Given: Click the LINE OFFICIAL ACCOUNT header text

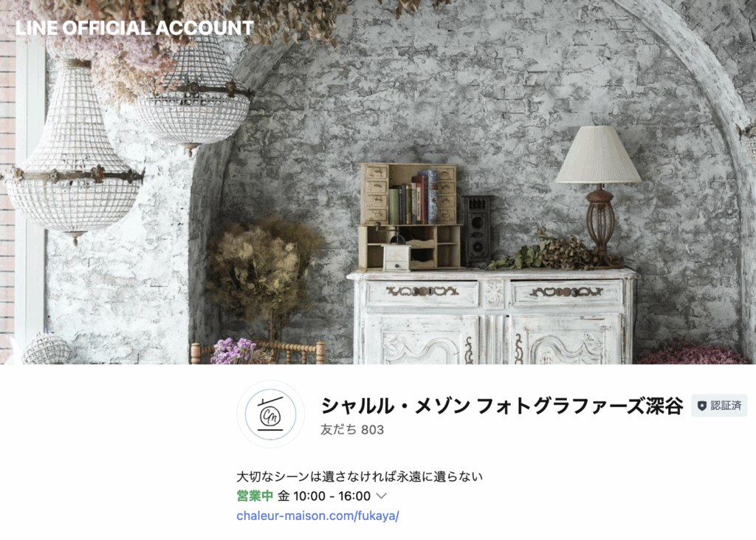Looking at the screenshot, I should [x=134, y=28].
